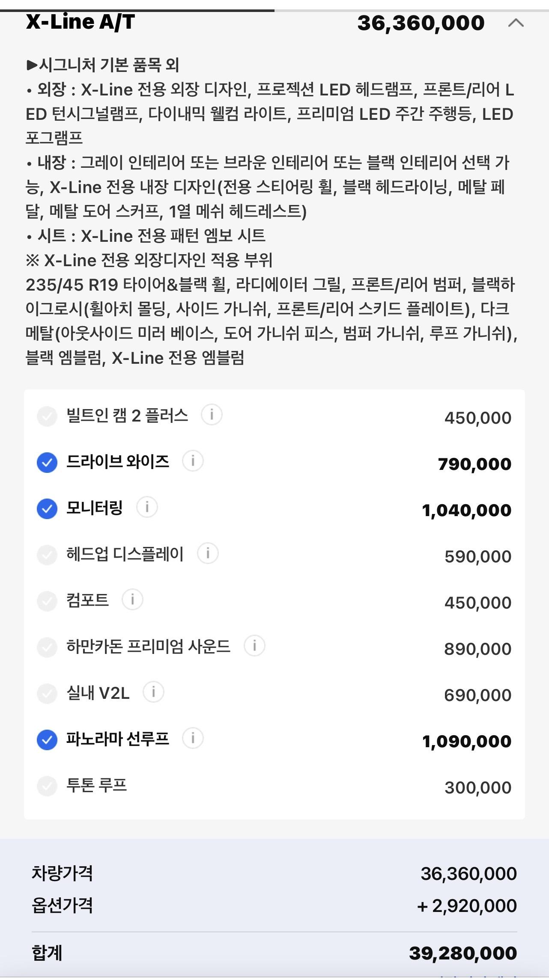Image resolution: width=549 pixels, height=980 pixels.
Task: Tap the 36,360,000 trim price header
Action: point(421,23)
